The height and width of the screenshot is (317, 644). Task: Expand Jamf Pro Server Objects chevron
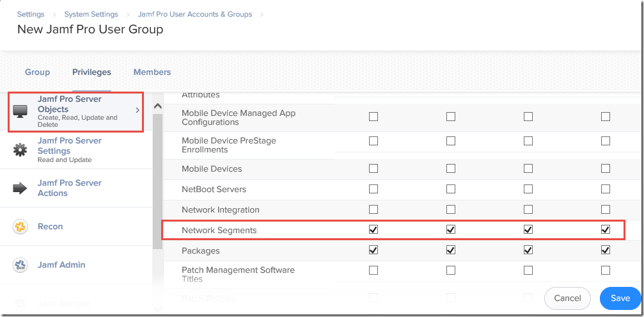click(137, 110)
